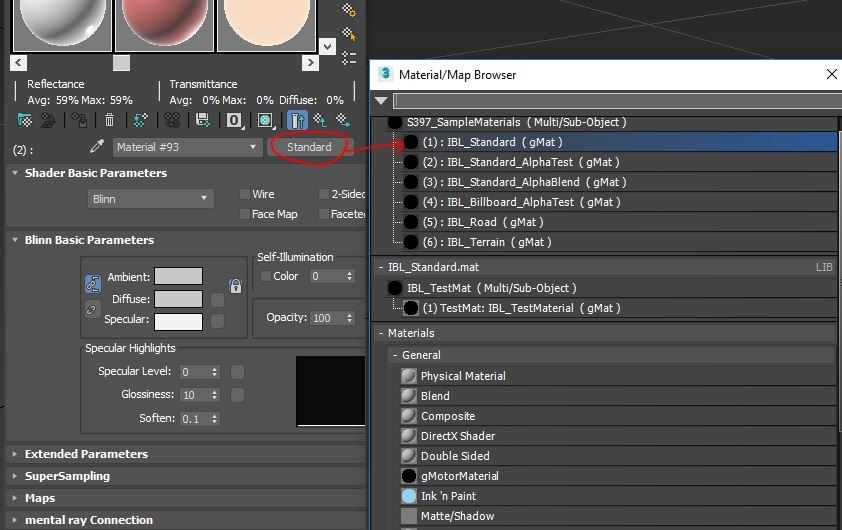Click the sample slots scroll left arrow

pyautogui.click(x=18, y=63)
